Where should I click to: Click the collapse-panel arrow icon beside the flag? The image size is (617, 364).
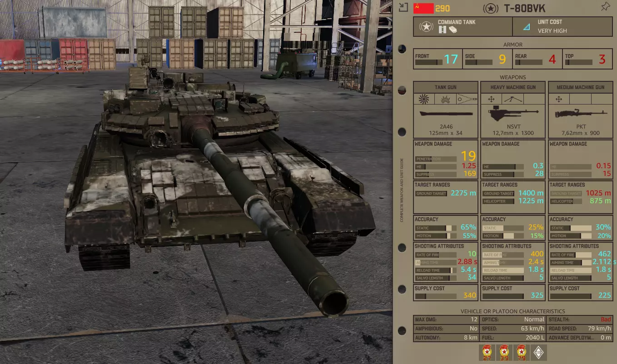click(403, 7)
